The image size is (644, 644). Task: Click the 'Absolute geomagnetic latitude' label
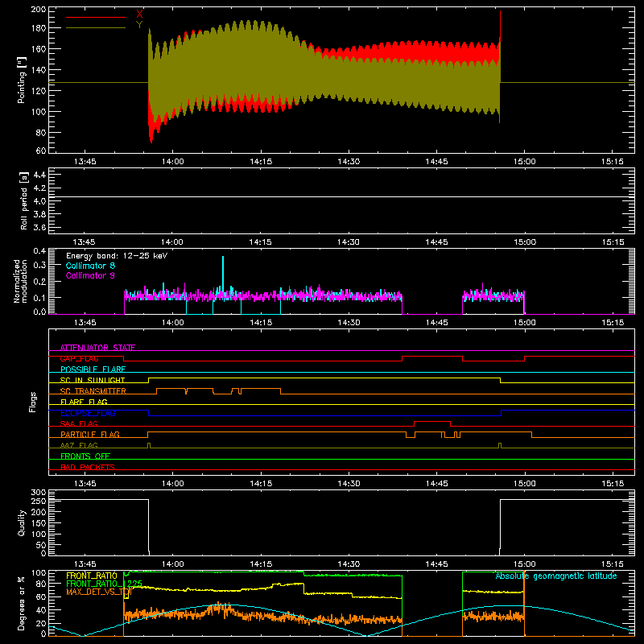point(556,576)
